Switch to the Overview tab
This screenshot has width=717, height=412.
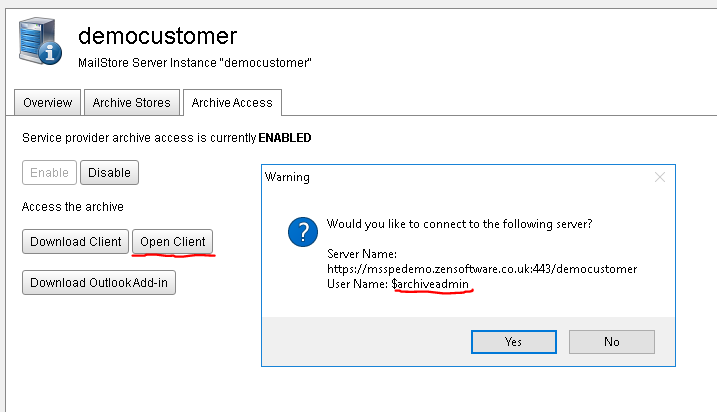(x=48, y=102)
